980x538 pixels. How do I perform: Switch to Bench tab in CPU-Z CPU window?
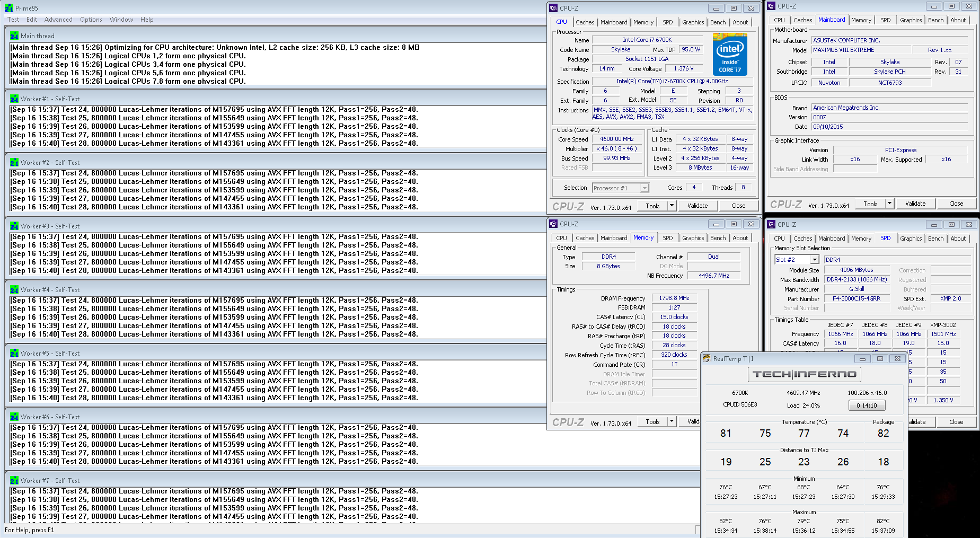coord(718,22)
